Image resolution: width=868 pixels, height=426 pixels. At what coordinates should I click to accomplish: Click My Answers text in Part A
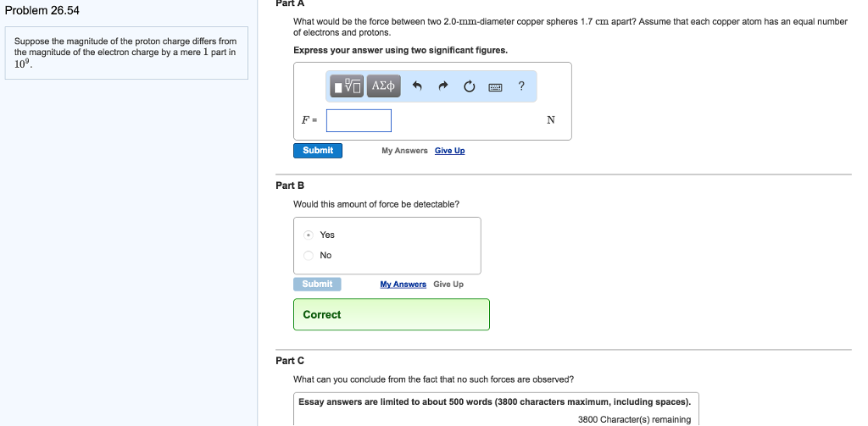tap(404, 151)
